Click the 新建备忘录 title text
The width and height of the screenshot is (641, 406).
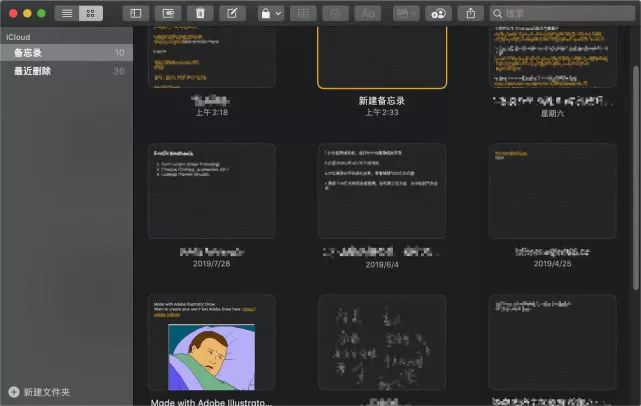(x=382, y=101)
